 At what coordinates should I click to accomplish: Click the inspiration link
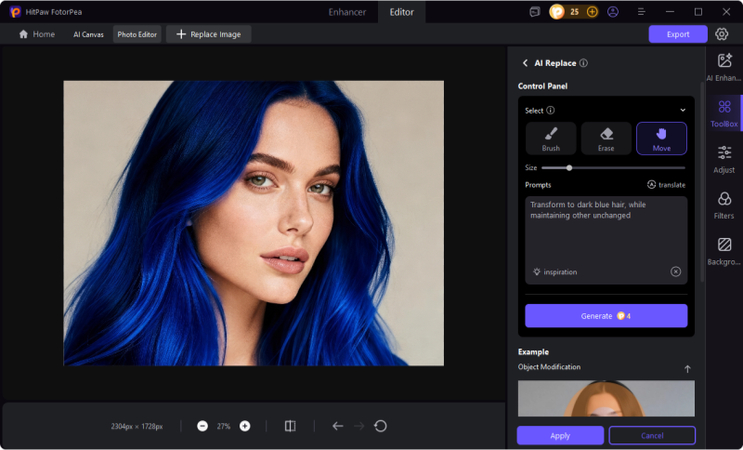coord(555,272)
